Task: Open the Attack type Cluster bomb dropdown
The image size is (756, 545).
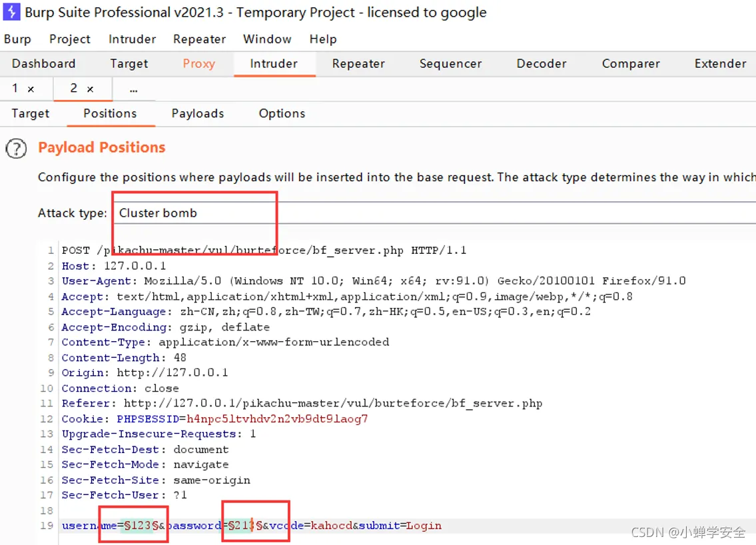Action: tap(435, 213)
